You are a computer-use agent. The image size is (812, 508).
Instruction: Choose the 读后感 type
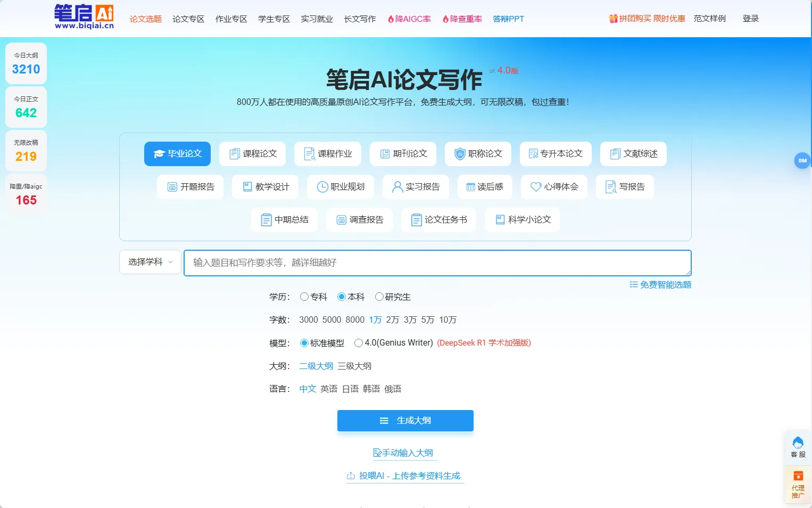click(485, 187)
